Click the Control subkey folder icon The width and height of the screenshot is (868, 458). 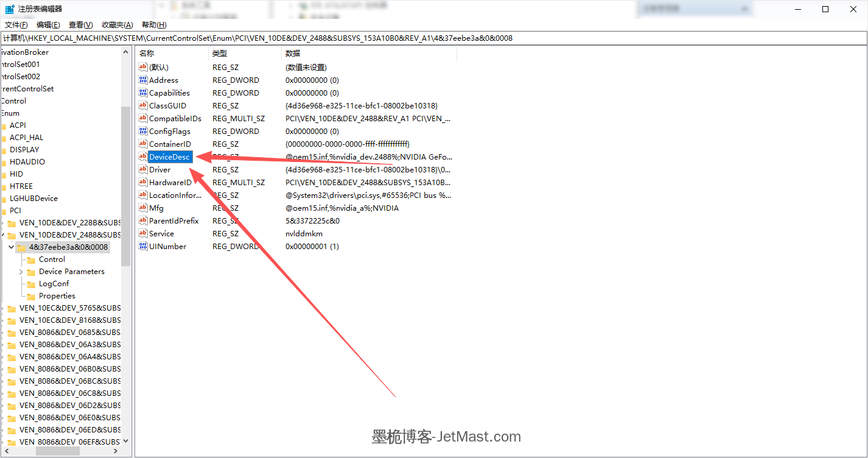(31, 259)
